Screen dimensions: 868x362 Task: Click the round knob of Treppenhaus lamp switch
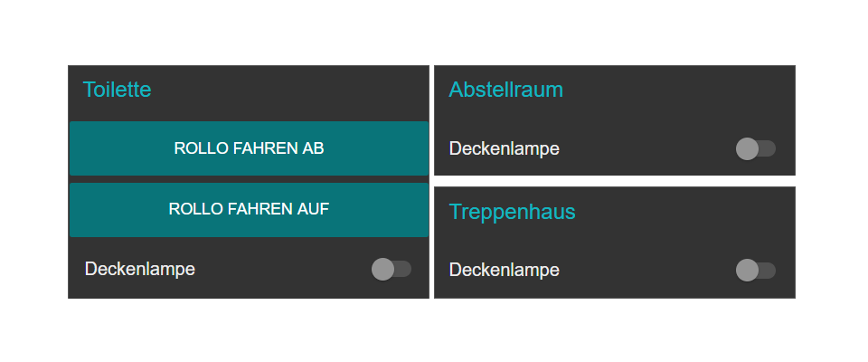point(747,270)
